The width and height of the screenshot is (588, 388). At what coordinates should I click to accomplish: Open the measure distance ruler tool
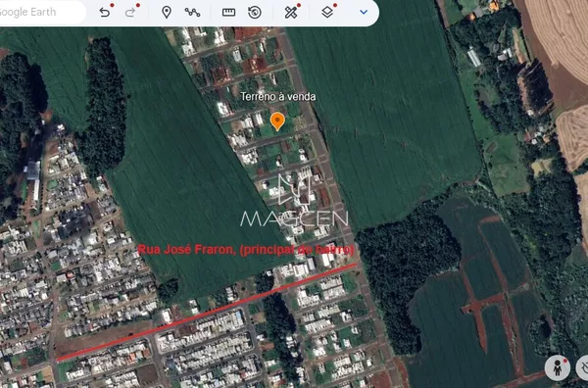click(228, 13)
